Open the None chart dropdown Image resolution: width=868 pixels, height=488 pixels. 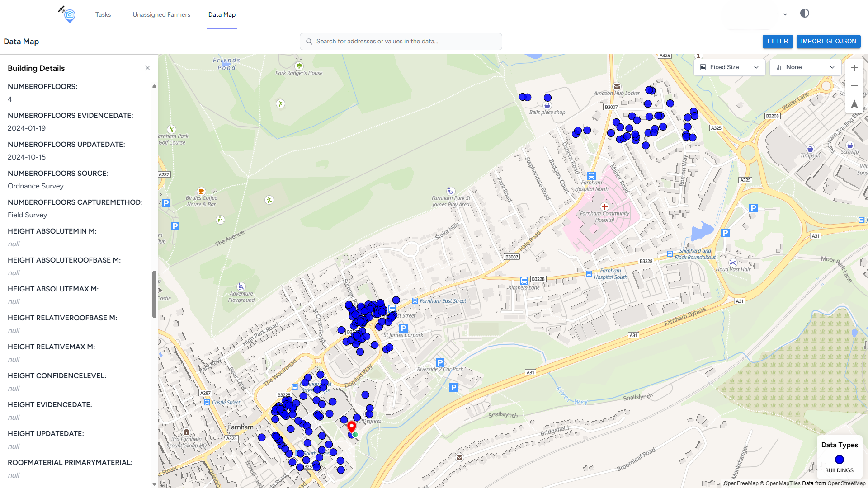(805, 67)
